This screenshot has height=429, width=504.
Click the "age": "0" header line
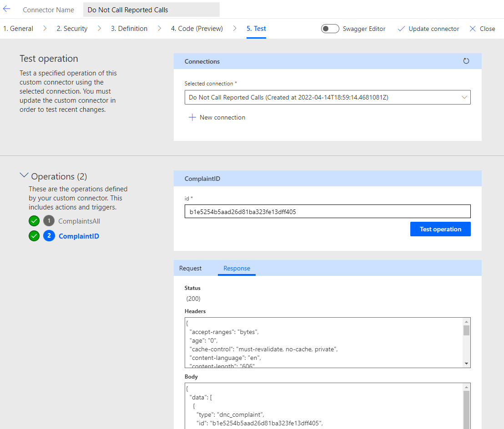click(x=203, y=340)
